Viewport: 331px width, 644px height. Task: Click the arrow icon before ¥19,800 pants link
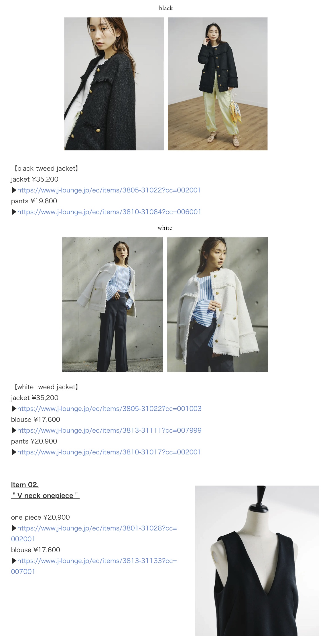pos(14,212)
